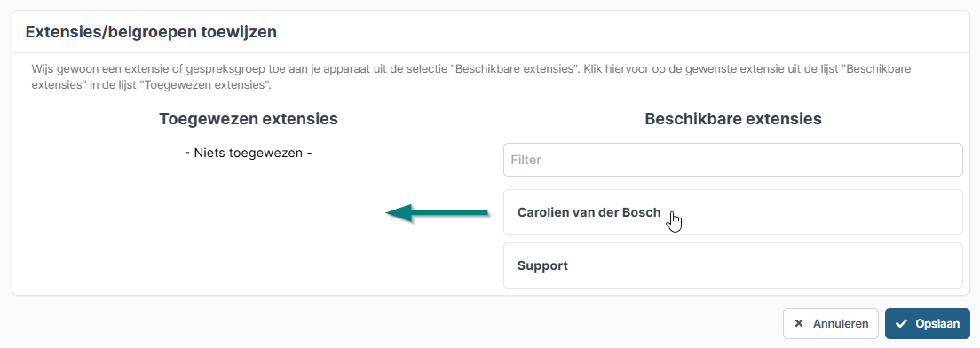
Task: Click the Toegewezen extensies heading
Action: tap(249, 119)
